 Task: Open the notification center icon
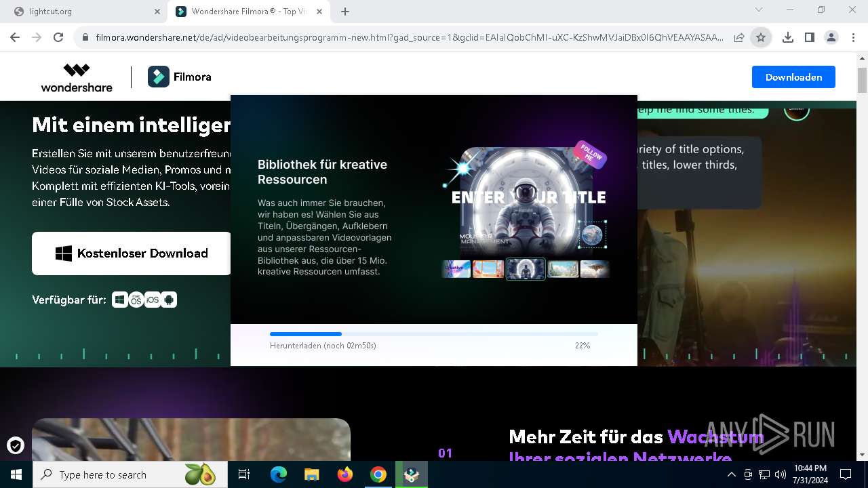click(x=846, y=474)
